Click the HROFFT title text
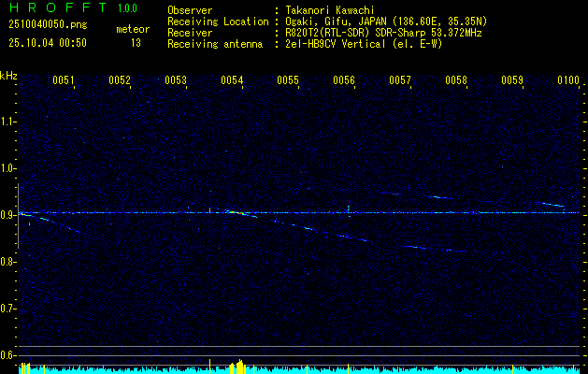588x374 pixels. pos(53,8)
